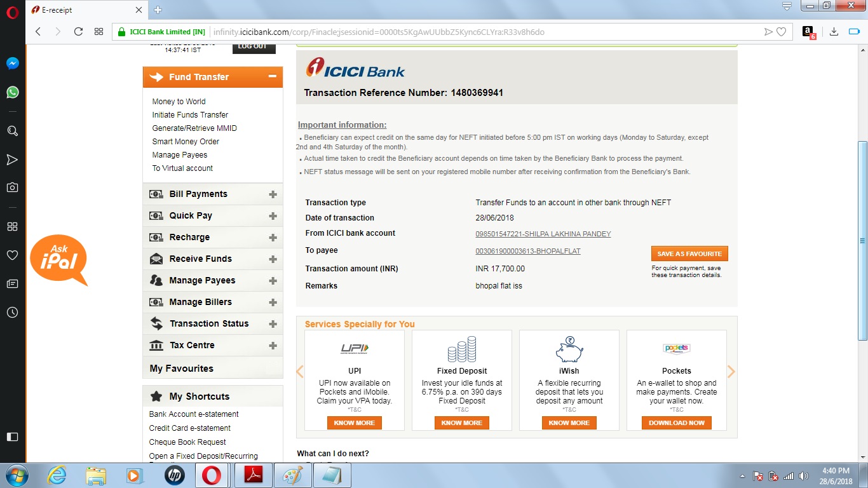Click the Opera sidebar snapshot camera icon
Image resolution: width=868 pixels, height=488 pixels.
pyautogui.click(x=12, y=187)
